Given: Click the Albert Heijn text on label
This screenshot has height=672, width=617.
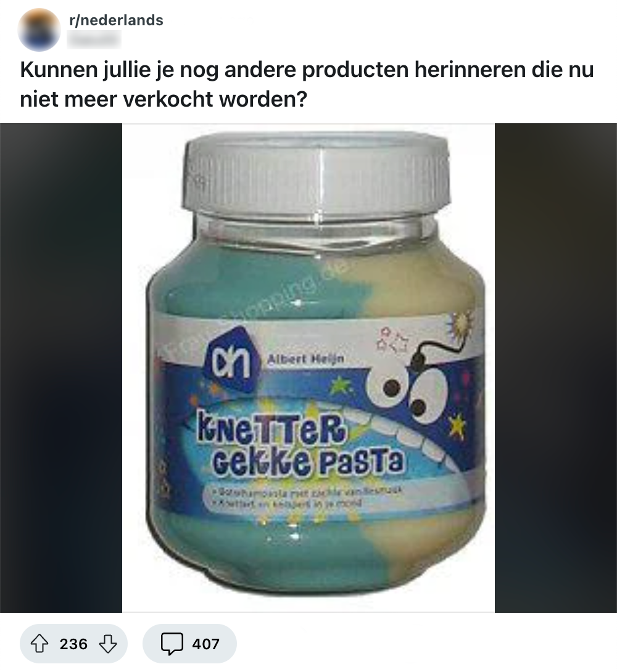Looking at the screenshot, I should pyautogui.click(x=305, y=359).
